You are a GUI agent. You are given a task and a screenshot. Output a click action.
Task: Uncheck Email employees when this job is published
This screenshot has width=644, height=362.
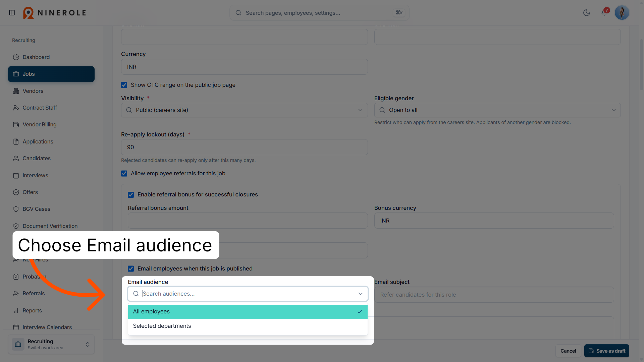[x=131, y=269]
